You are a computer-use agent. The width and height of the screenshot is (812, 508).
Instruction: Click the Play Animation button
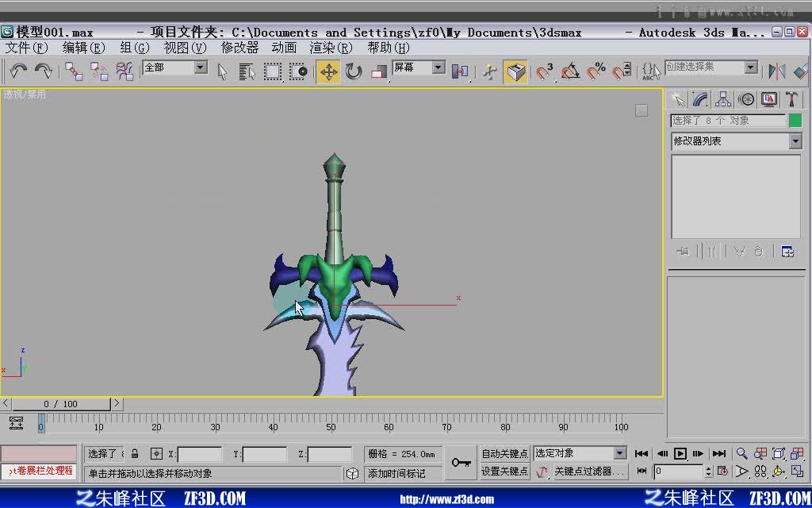pos(680,454)
